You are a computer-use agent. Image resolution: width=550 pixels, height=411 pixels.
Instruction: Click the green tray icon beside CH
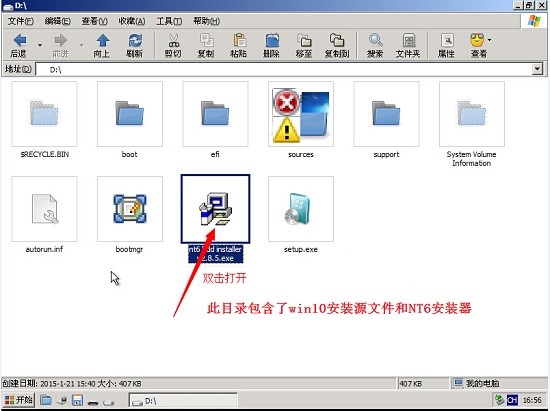click(499, 400)
